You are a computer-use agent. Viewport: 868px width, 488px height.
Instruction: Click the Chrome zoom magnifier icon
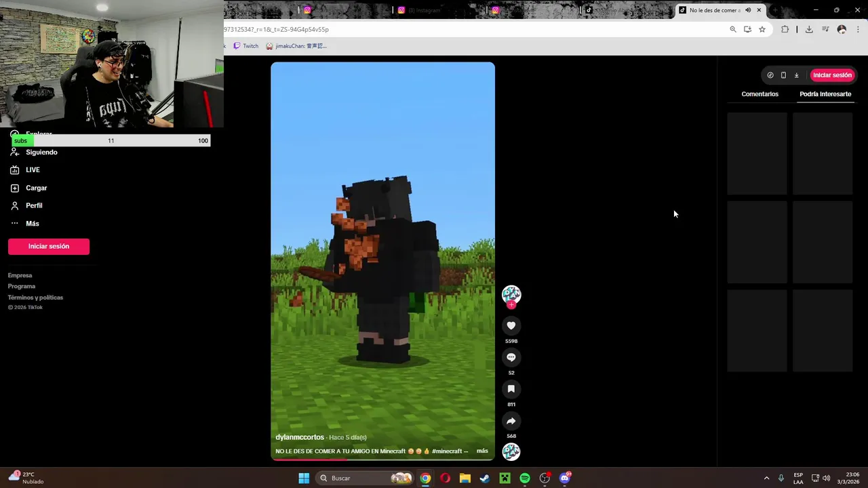click(x=733, y=29)
